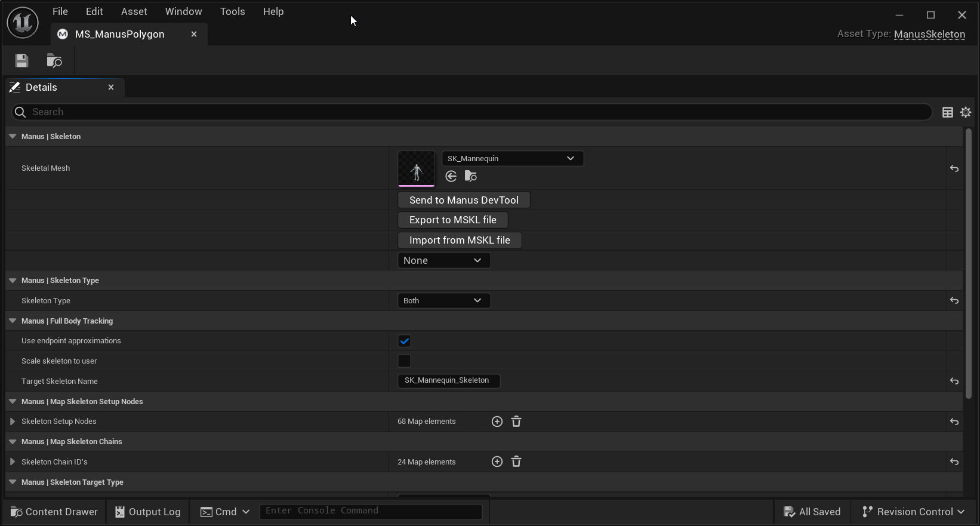Viewport: 980px width, 526px height.
Task: Reset Skeleton Type to default value
Action: (x=954, y=301)
